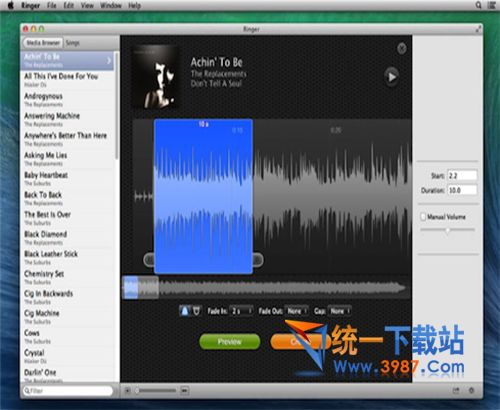The height and width of the screenshot is (410, 500).
Task: Select the song 'All This I've Done For You'
Action: pos(67,80)
